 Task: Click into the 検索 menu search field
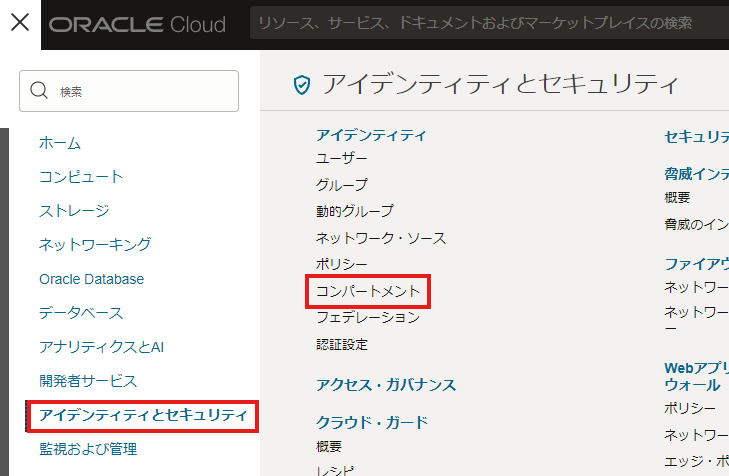tap(129, 91)
